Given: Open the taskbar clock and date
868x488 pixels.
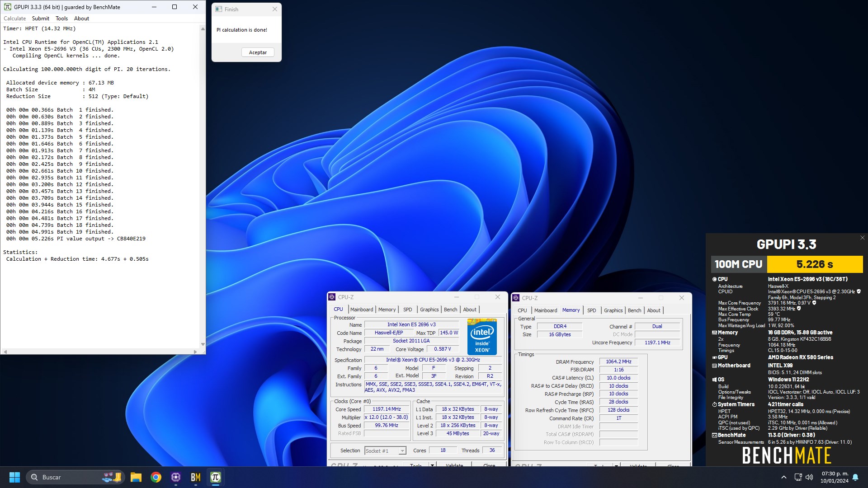Looking at the screenshot, I should [835, 477].
